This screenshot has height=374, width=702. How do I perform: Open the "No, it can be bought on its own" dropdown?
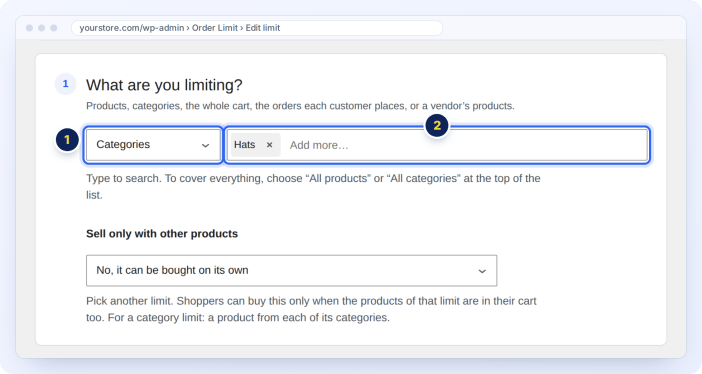[291, 271]
